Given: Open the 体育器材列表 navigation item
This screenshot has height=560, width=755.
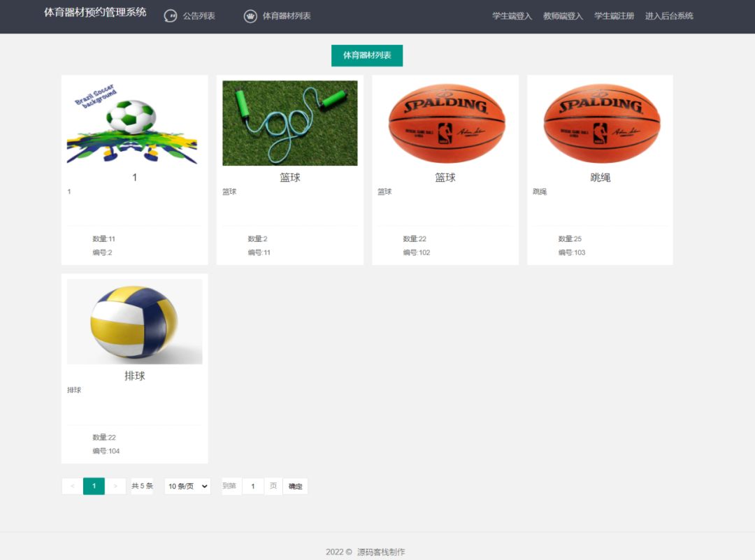Looking at the screenshot, I should [286, 16].
